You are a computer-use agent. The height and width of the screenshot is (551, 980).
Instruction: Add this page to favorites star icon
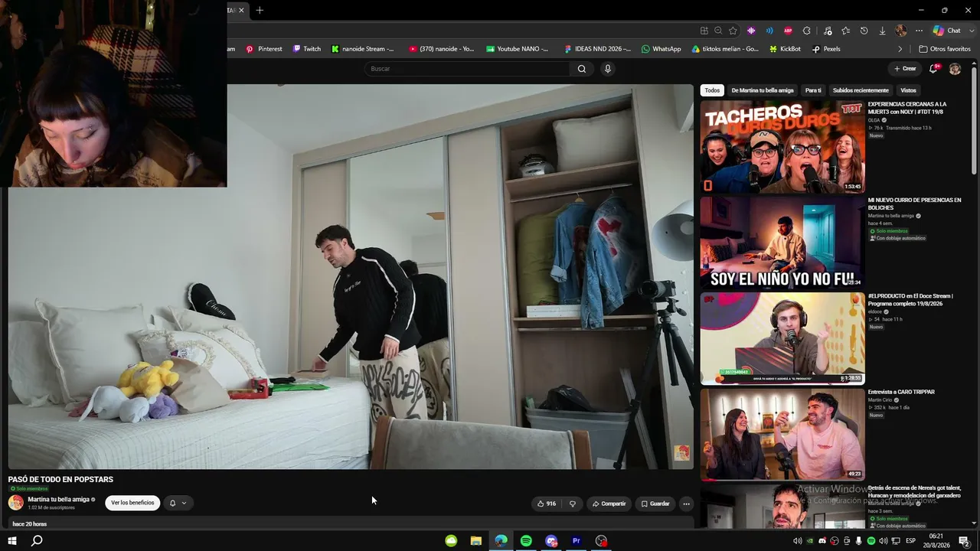(733, 31)
